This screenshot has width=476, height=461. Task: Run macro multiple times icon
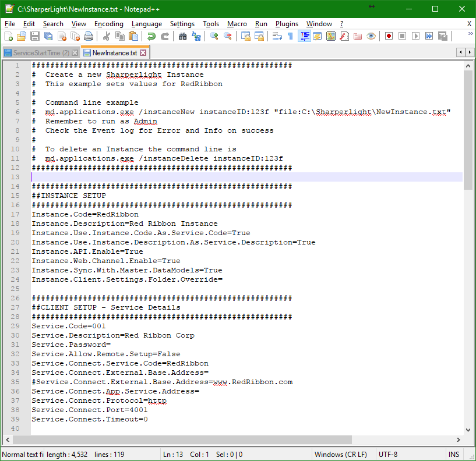(429, 36)
